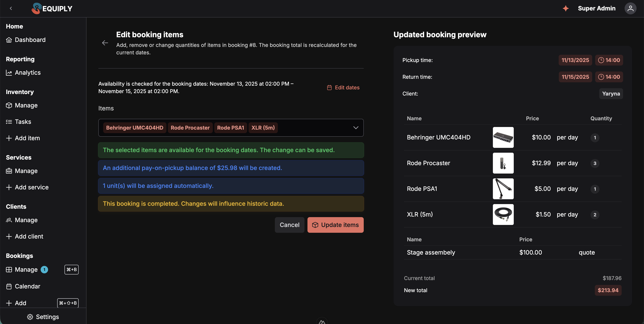
Task: Go back with the arrow beside Edit booking items
Action: pos(105,43)
